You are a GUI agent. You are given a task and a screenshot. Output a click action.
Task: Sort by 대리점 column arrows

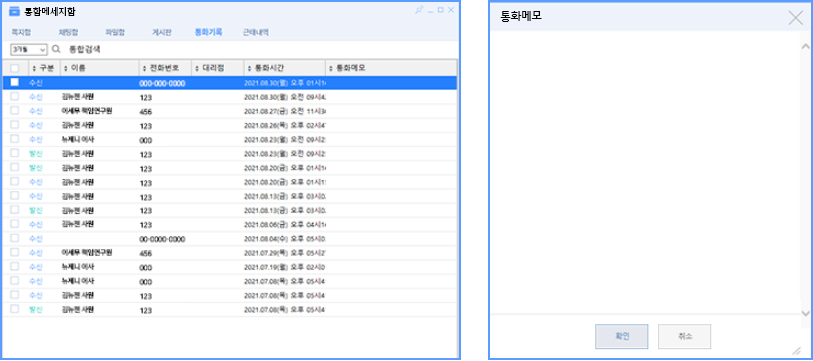point(197,68)
